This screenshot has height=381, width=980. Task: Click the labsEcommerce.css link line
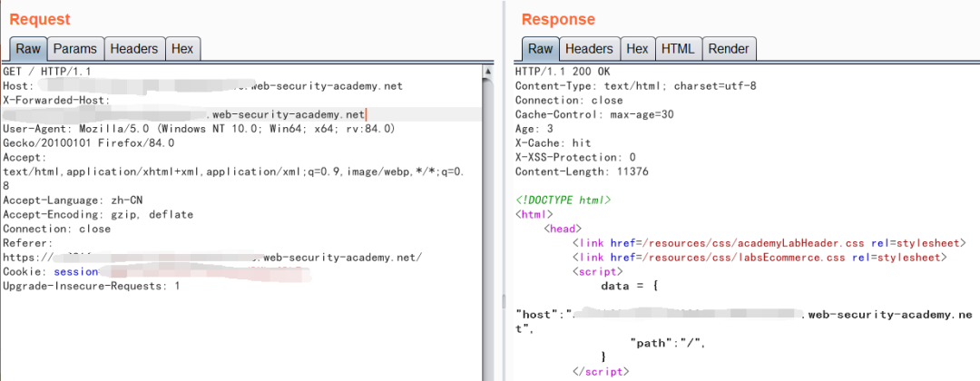(x=759, y=258)
